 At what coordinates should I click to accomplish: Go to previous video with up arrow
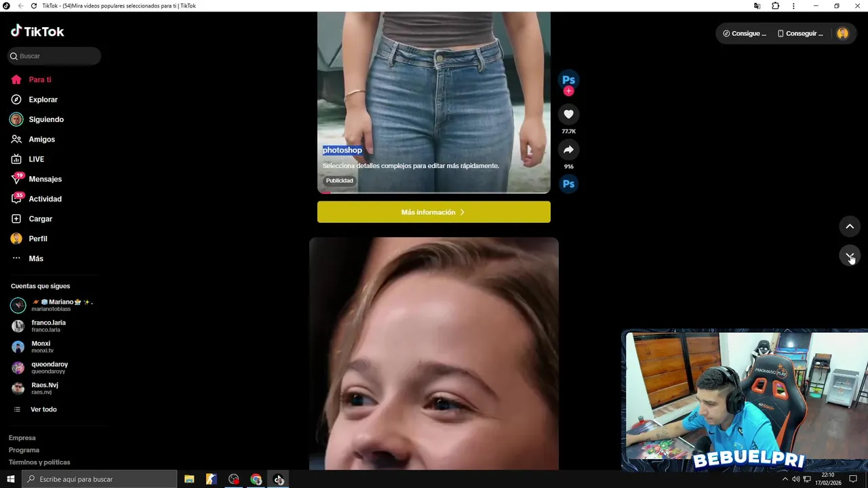coord(850,226)
